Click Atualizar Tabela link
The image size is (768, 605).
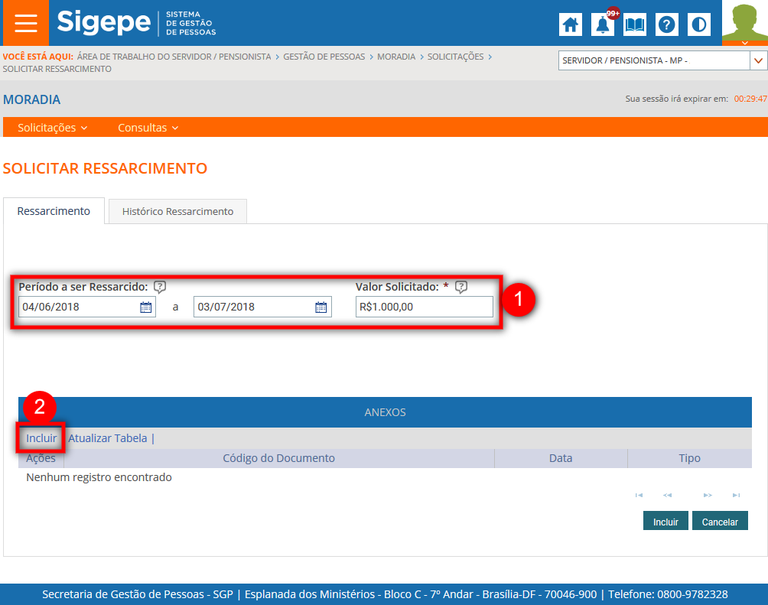tap(107, 438)
